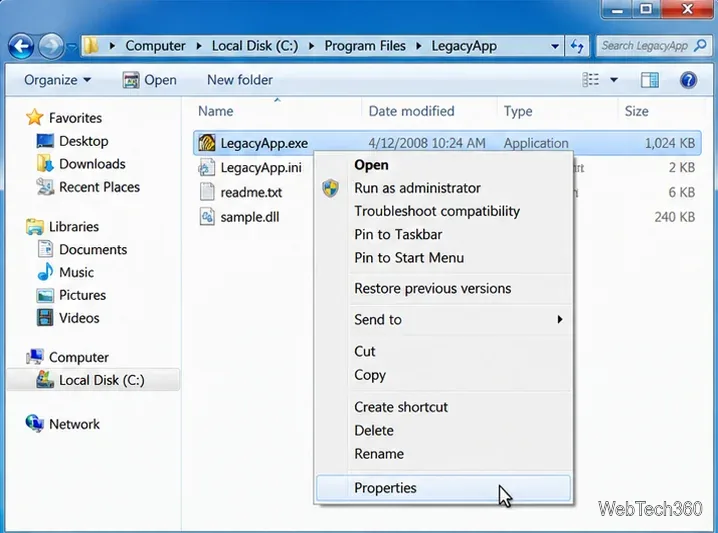Click the search magnifier icon

pos(701,45)
